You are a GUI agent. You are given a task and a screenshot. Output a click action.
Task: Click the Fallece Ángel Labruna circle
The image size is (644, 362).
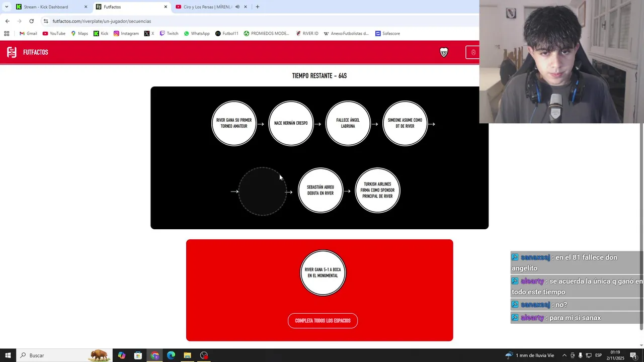click(348, 124)
